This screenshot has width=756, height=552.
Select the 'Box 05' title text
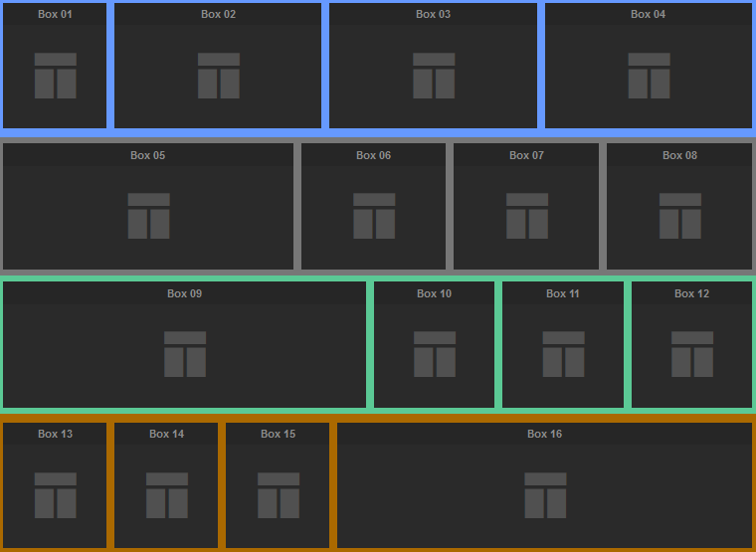tap(148, 155)
